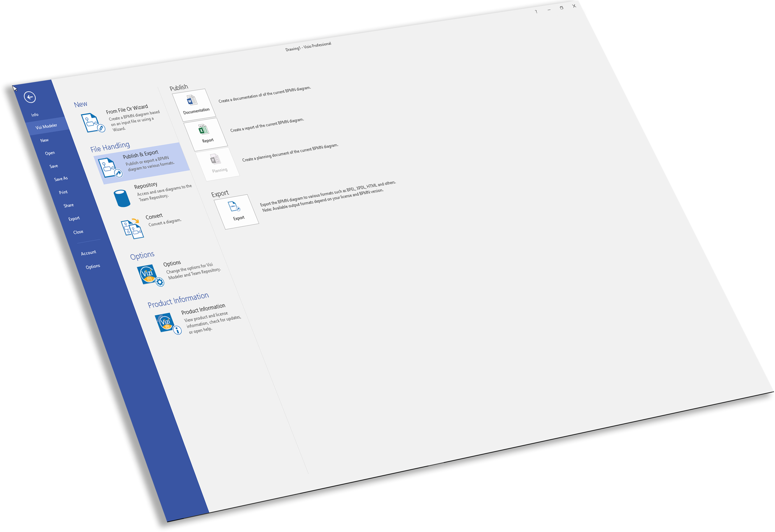
Task: Select the Publish & Export heading text
Action: point(140,154)
